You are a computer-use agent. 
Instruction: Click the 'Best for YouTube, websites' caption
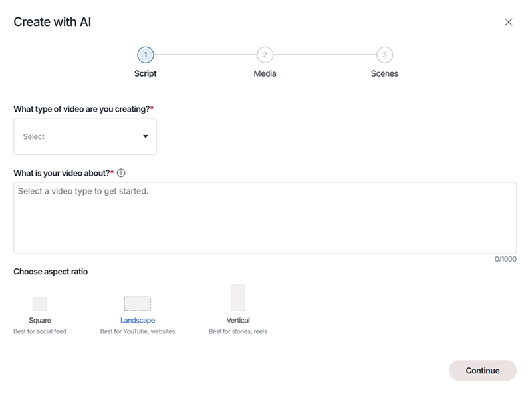coord(138,331)
